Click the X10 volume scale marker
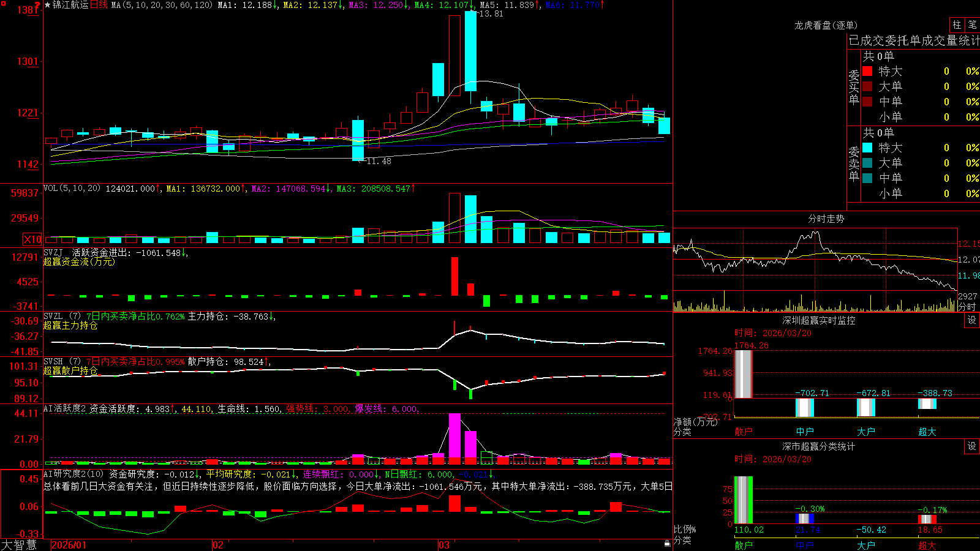This screenshot has width=980, height=551. coord(32,239)
